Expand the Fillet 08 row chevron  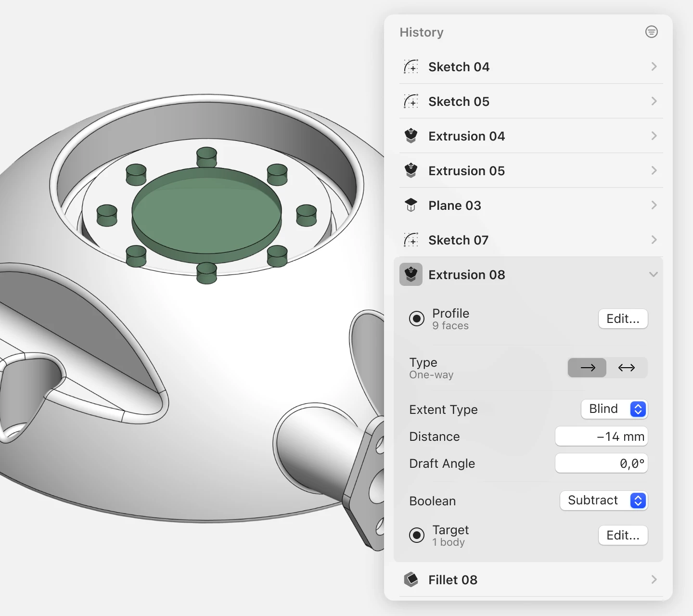pyautogui.click(x=654, y=579)
